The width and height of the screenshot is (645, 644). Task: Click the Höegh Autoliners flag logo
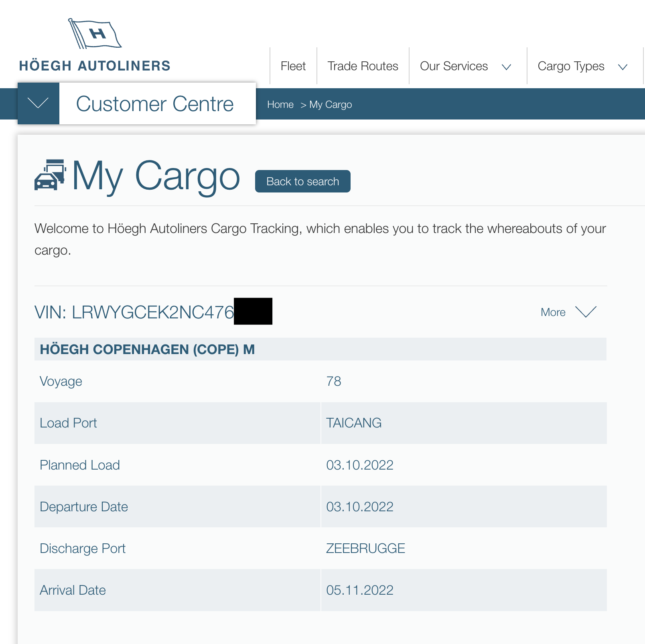(95, 34)
